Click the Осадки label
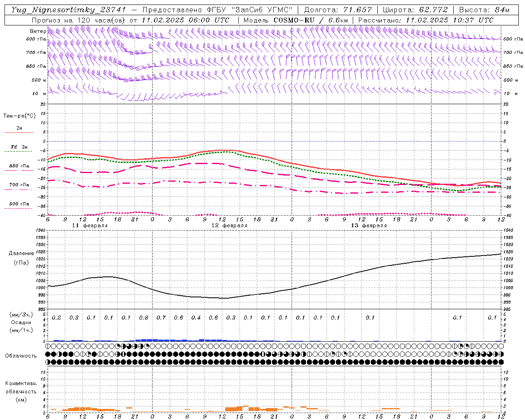Screen dimensions: 525x420 [21, 322]
